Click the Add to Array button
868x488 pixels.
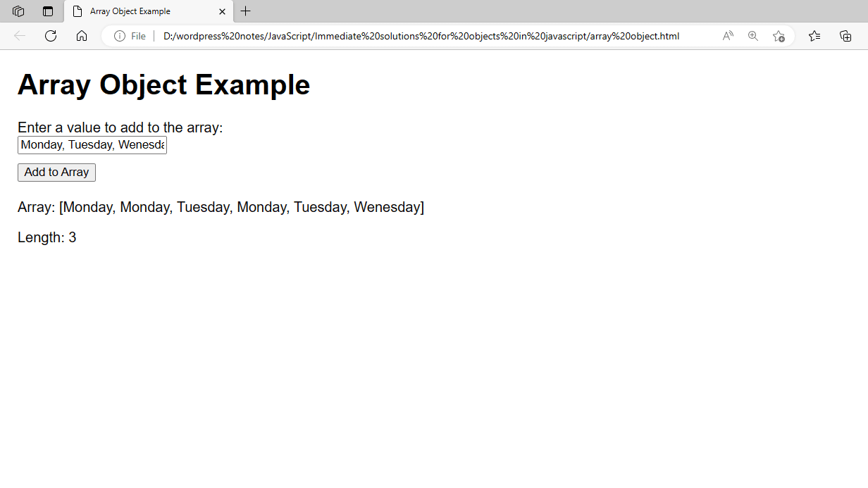point(56,173)
